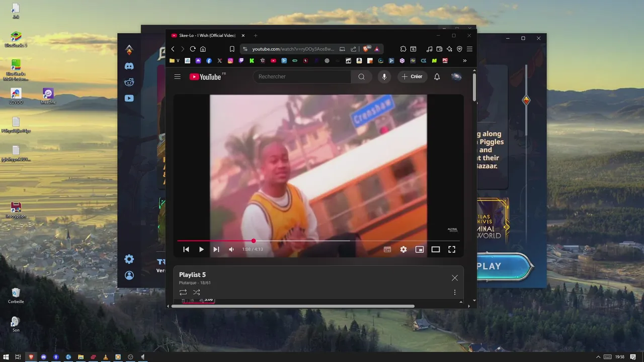The width and height of the screenshot is (644, 362).
Task: Open YouTube player settings gear
Action: [x=404, y=249]
